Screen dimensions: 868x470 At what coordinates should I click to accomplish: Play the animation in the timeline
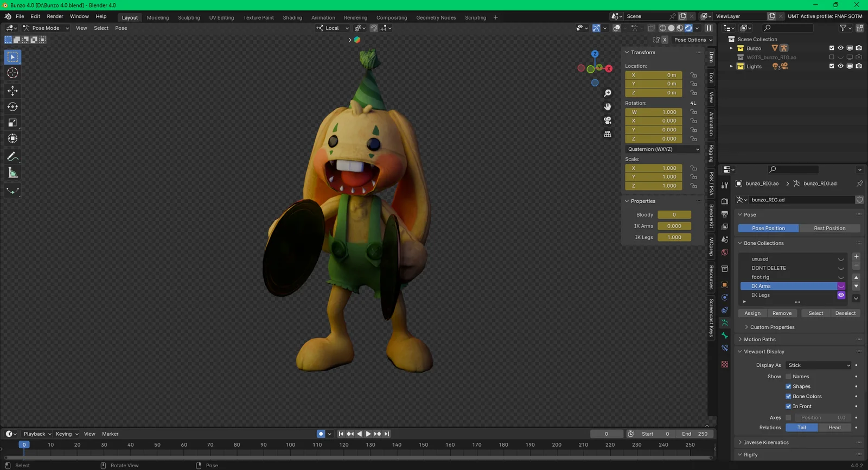coord(368,434)
